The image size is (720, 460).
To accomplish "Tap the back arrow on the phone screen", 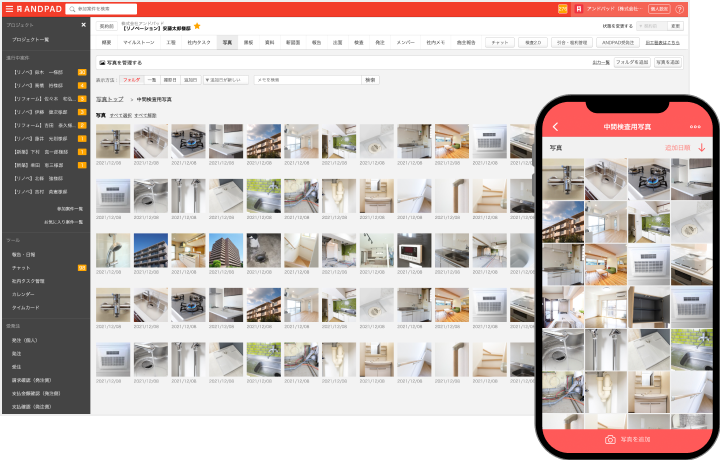I will click(x=556, y=127).
